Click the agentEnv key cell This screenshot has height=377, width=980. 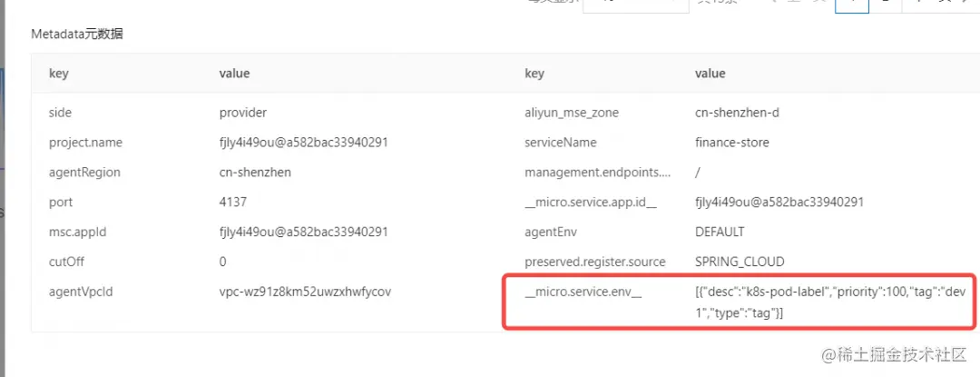(550, 232)
